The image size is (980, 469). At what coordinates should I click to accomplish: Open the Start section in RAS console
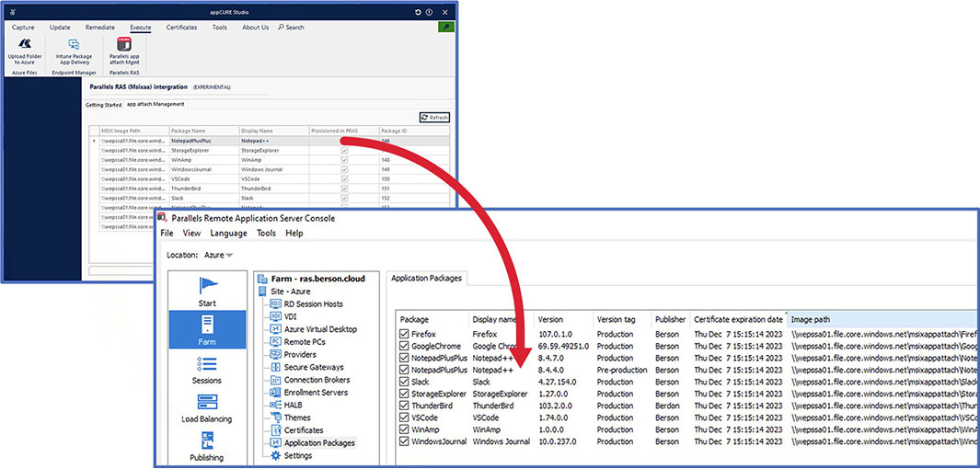(x=207, y=291)
